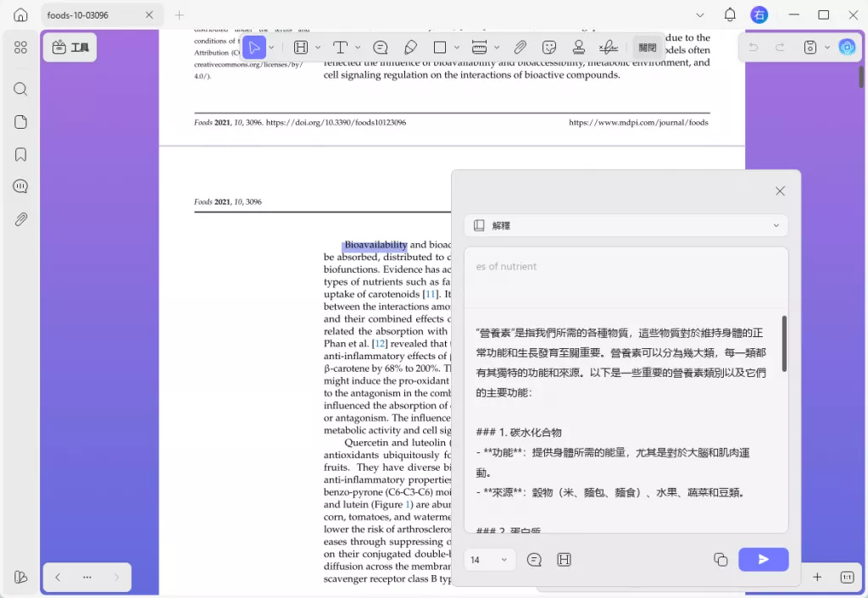Image resolution: width=868 pixels, height=598 pixels.
Task: Click the highlighted word Bioavailability
Action: pos(376,245)
